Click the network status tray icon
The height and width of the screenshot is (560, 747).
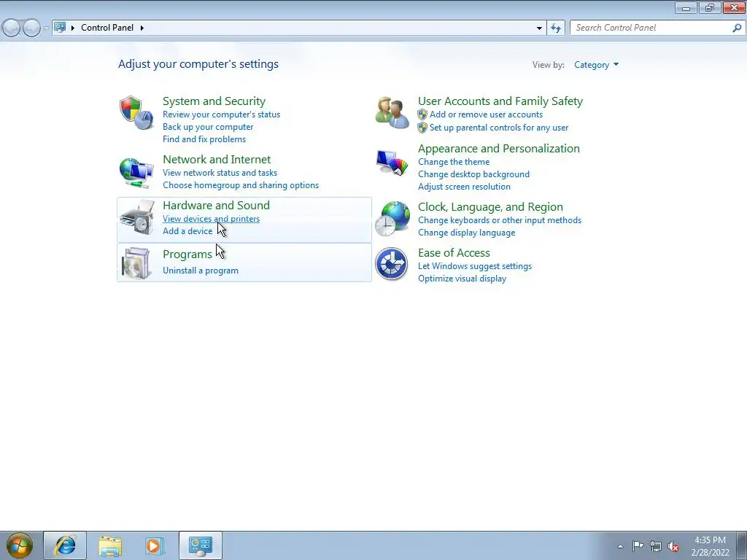(x=656, y=546)
